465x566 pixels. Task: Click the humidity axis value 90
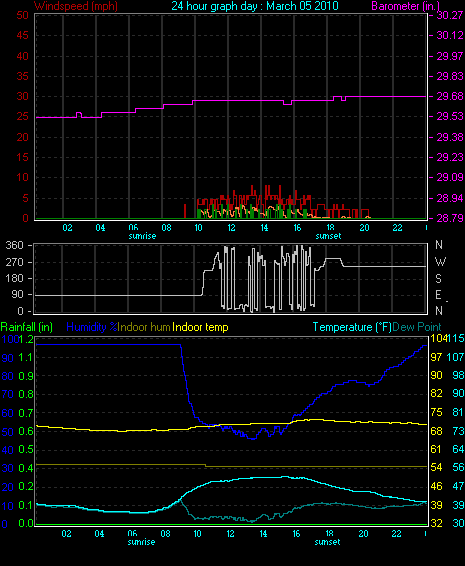click(8, 358)
